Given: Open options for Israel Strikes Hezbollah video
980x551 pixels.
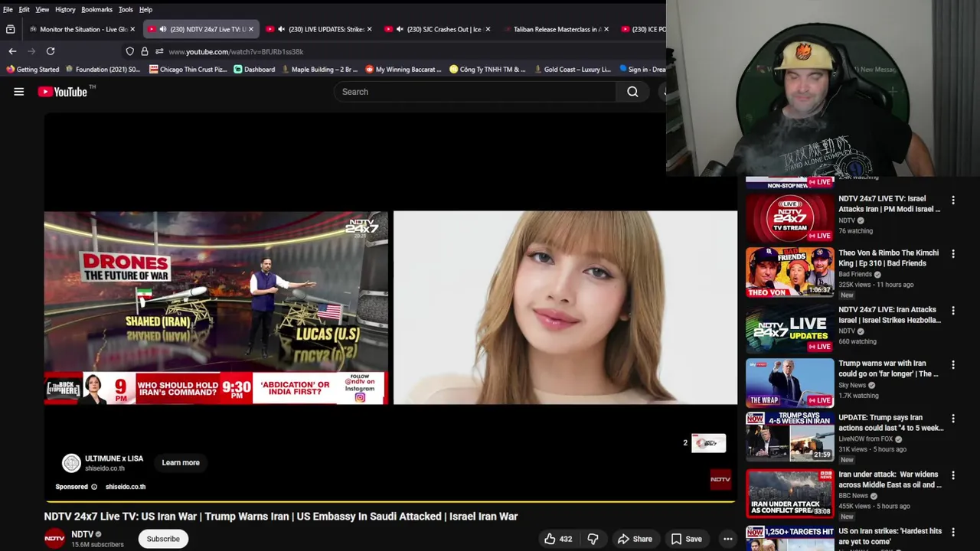Looking at the screenshot, I should pyautogui.click(x=953, y=311).
